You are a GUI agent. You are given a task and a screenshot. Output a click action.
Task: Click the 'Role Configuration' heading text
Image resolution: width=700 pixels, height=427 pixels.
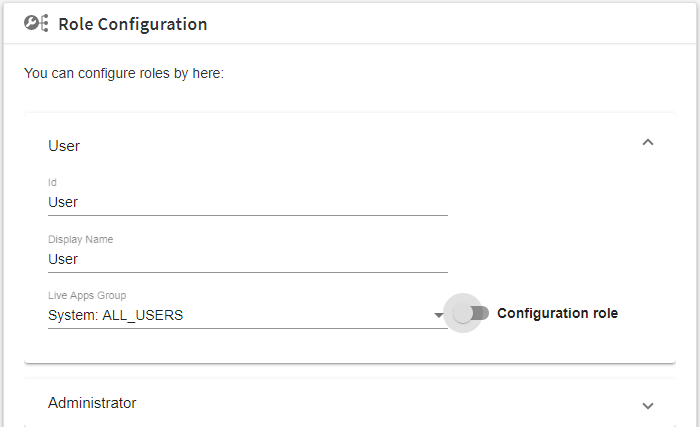pos(133,24)
